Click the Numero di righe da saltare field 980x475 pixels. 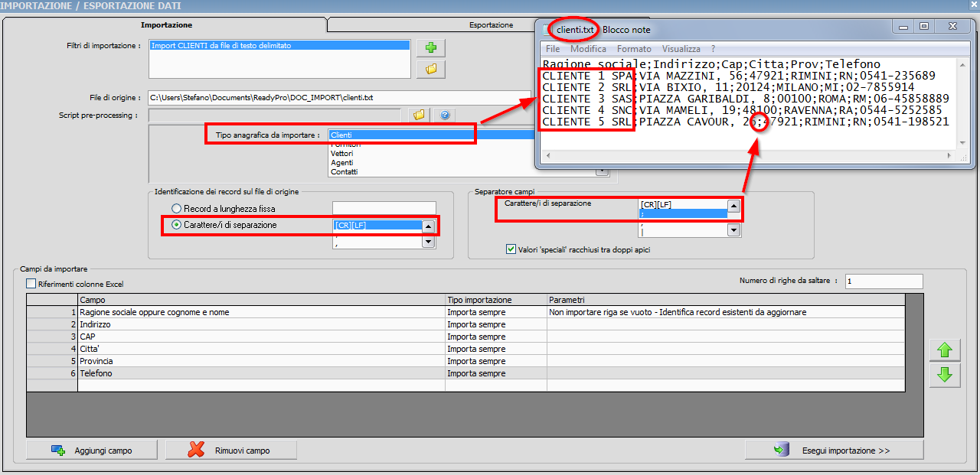coord(884,281)
